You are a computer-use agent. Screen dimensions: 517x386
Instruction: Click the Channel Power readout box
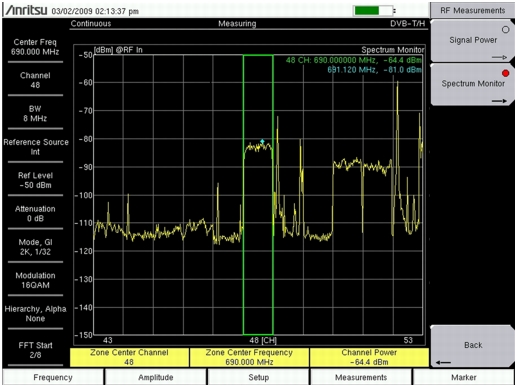coord(369,357)
